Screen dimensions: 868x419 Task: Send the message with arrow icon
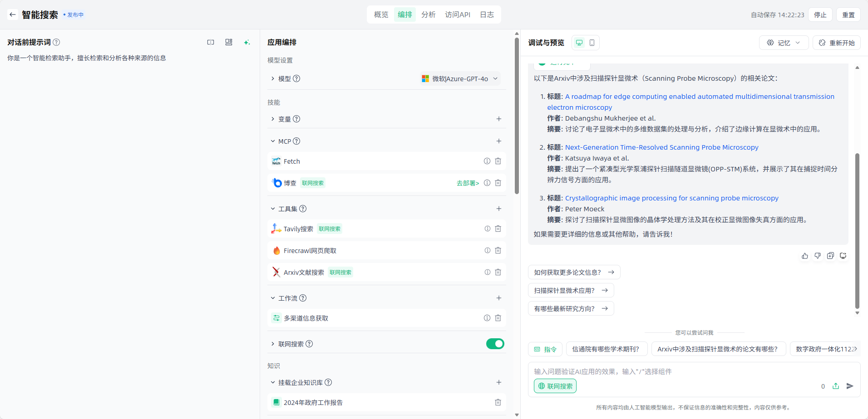(x=850, y=386)
